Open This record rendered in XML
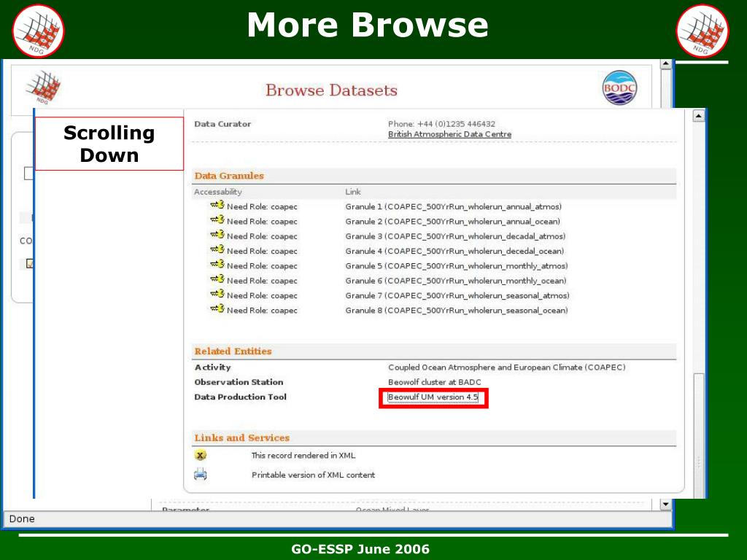Image resolution: width=747 pixels, height=560 pixels. (x=303, y=455)
